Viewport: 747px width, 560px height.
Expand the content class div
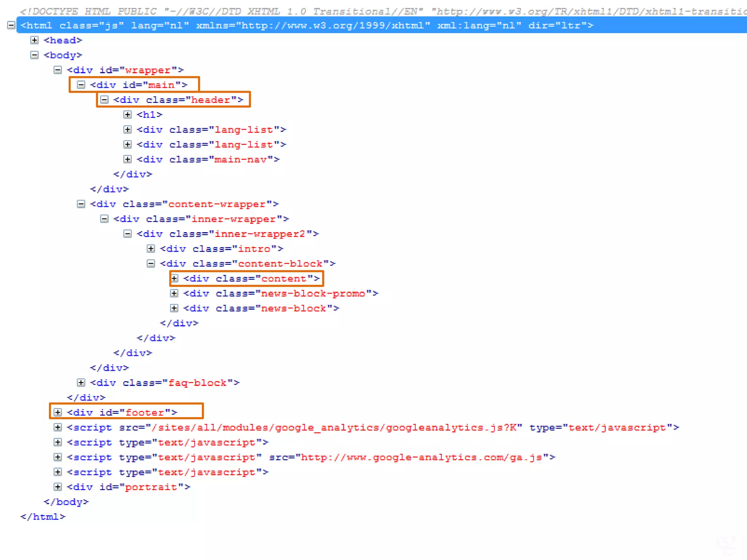(x=174, y=279)
